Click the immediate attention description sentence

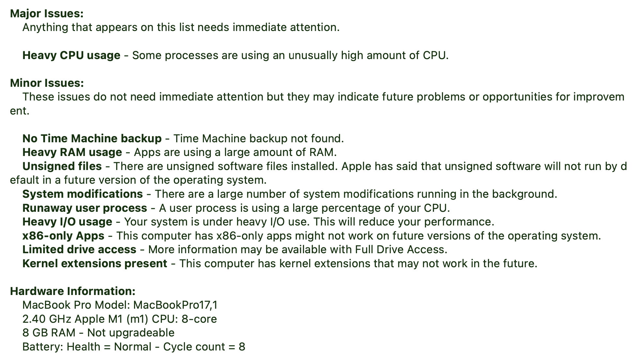coord(181,27)
